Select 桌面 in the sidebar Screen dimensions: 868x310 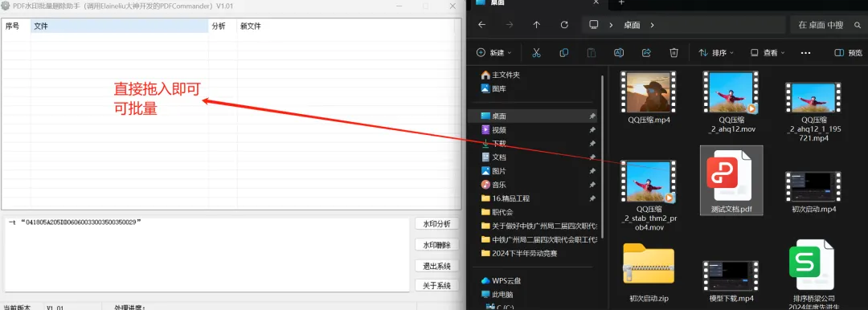click(533, 116)
